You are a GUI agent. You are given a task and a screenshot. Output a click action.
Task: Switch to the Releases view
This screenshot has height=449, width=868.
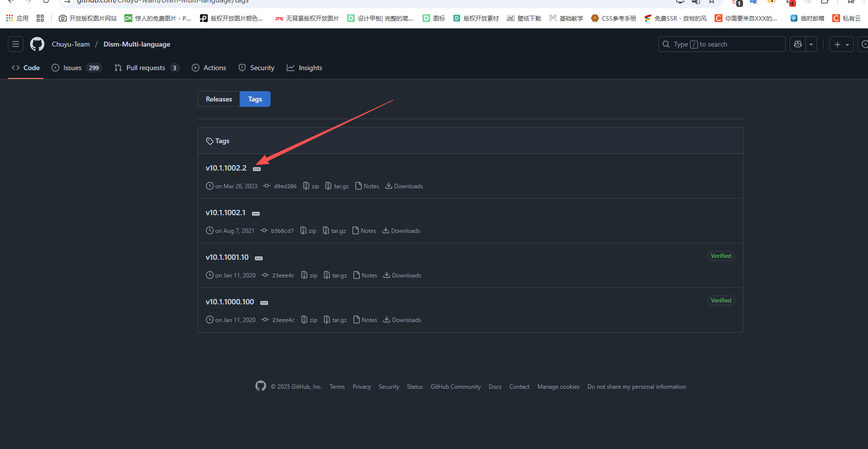(219, 99)
